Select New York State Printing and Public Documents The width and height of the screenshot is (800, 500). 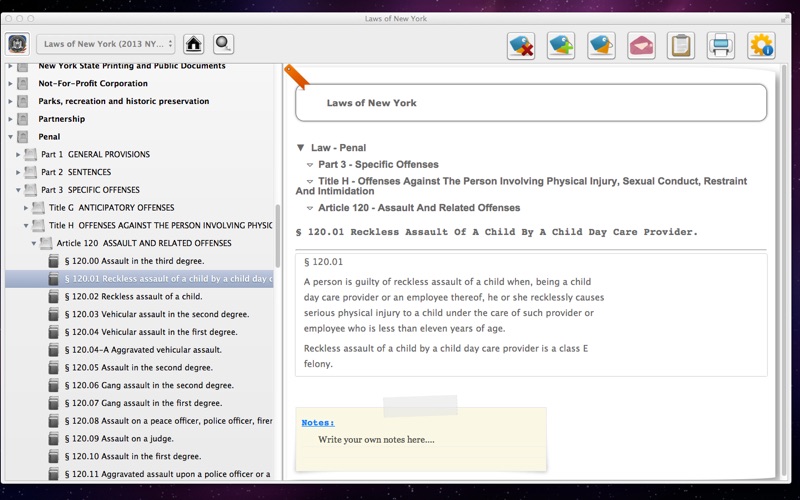[132, 66]
